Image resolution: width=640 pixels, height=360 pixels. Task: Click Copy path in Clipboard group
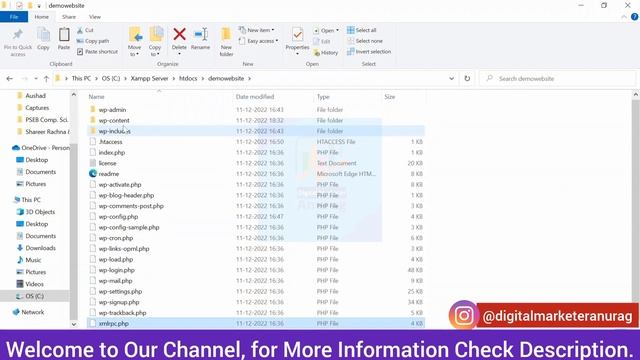93,41
